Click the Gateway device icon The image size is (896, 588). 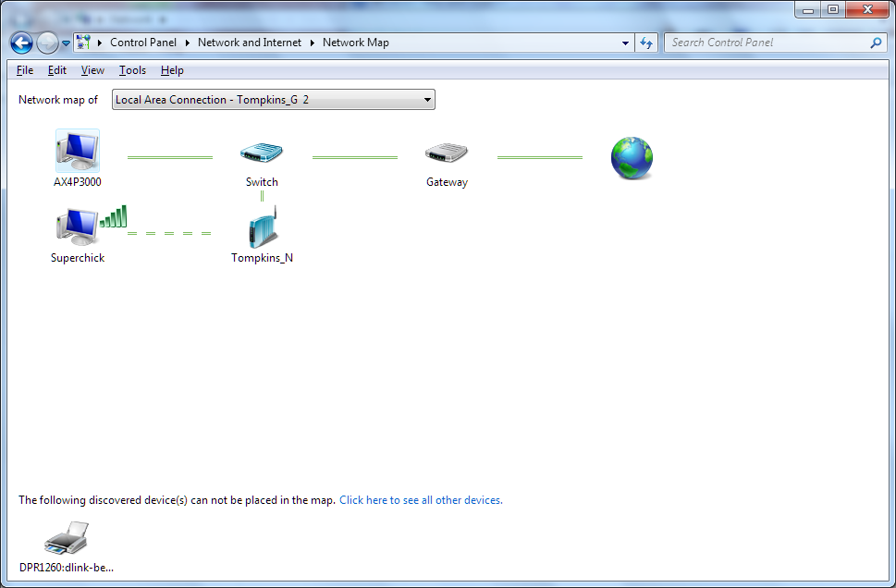(x=447, y=153)
